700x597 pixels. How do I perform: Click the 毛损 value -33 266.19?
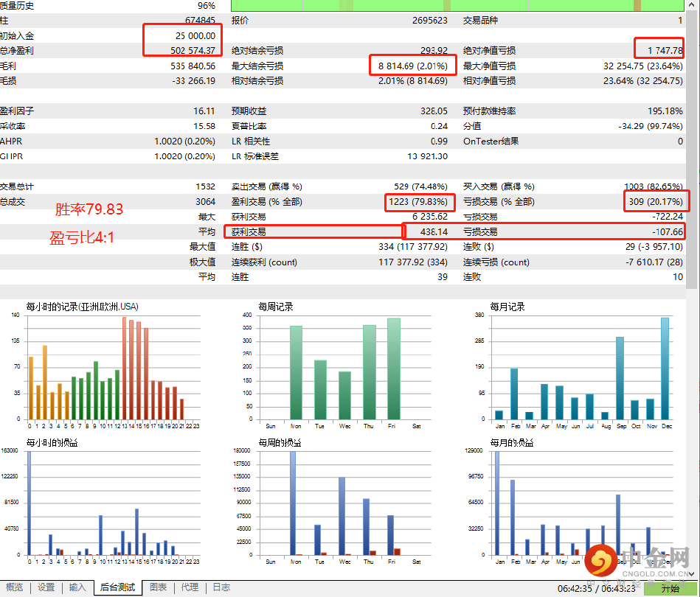(x=194, y=81)
